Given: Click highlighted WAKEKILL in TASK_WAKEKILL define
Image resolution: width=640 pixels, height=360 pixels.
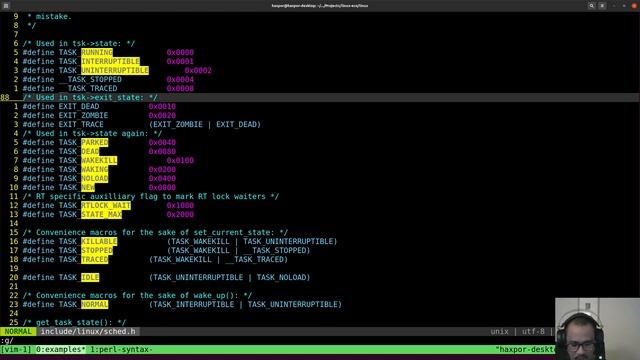Looking at the screenshot, I should click(x=99, y=160).
